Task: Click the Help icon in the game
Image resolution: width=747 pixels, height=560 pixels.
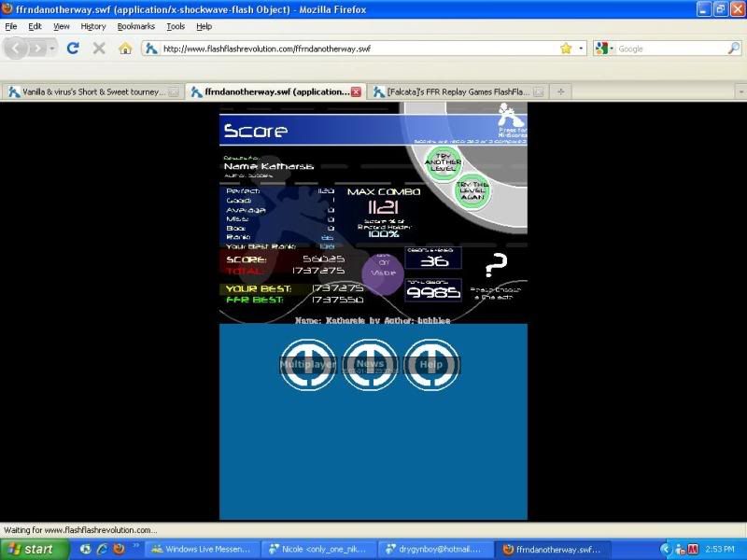Action: 430,364
